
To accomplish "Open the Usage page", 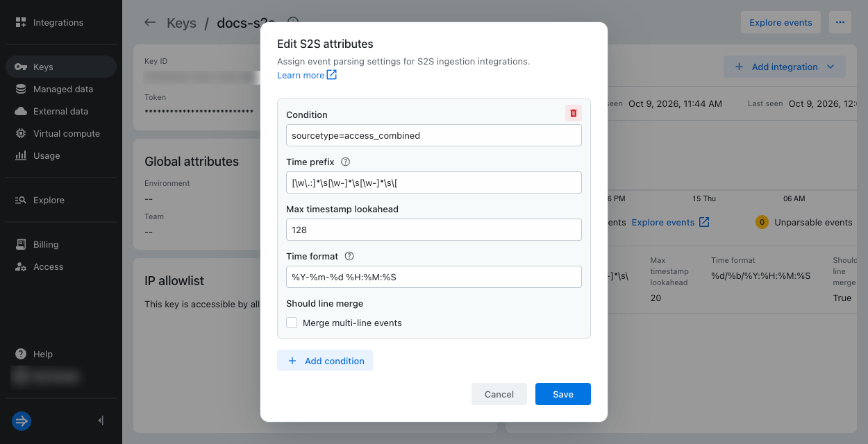I will point(61,155).
